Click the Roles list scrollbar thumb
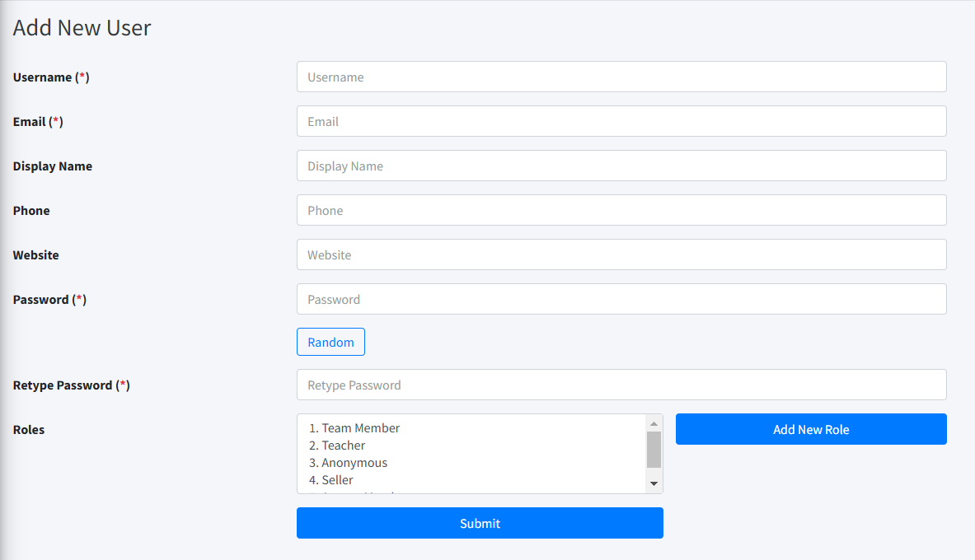 (654, 450)
